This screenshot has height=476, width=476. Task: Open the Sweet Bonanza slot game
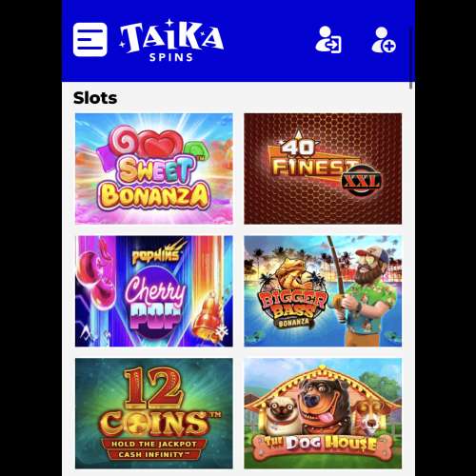coord(154,169)
